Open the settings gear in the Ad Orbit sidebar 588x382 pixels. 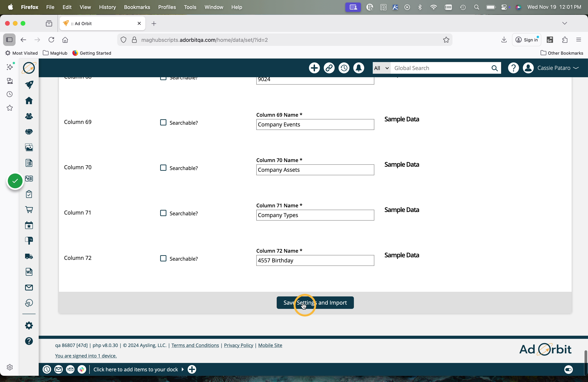29,325
